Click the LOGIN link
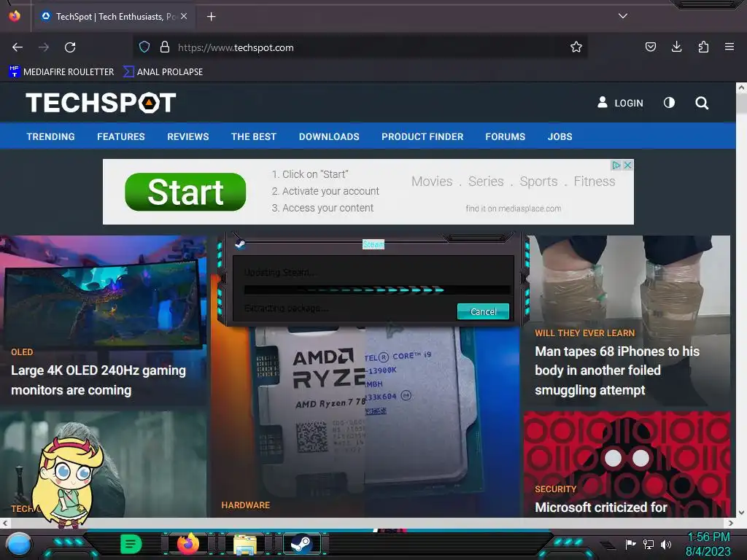747x560 pixels. click(x=620, y=103)
